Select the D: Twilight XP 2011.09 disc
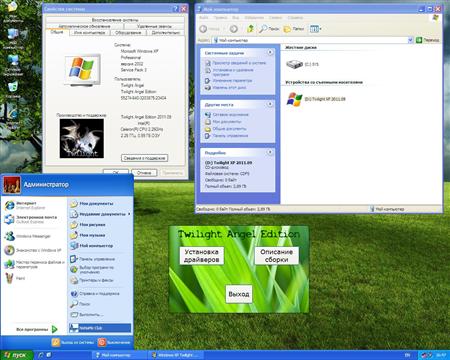Viewport: 450px width, 360px height. 316,99
